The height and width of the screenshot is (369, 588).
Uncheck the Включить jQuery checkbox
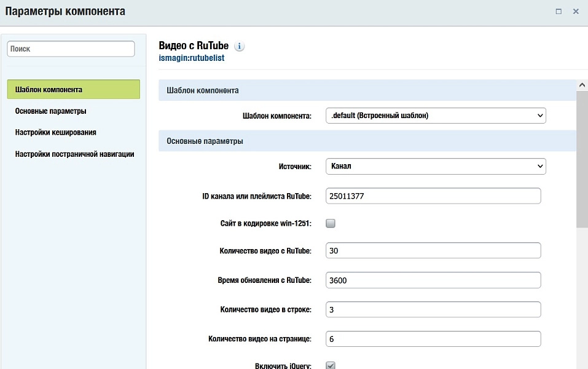pos(331,365)
